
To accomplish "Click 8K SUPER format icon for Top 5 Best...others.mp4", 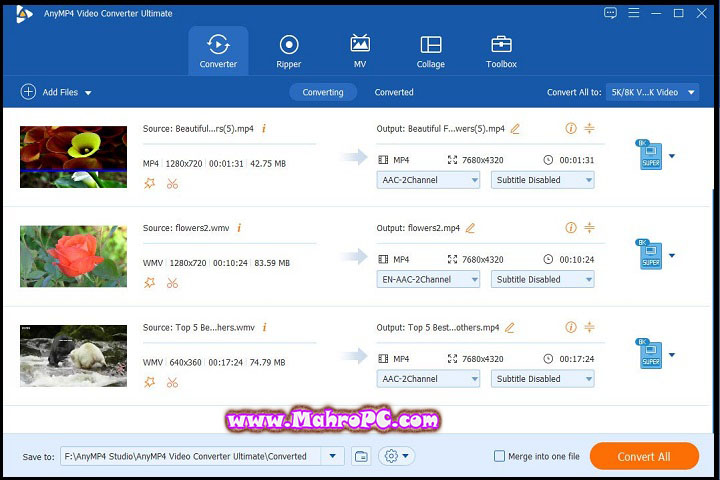I will (650, 353).
